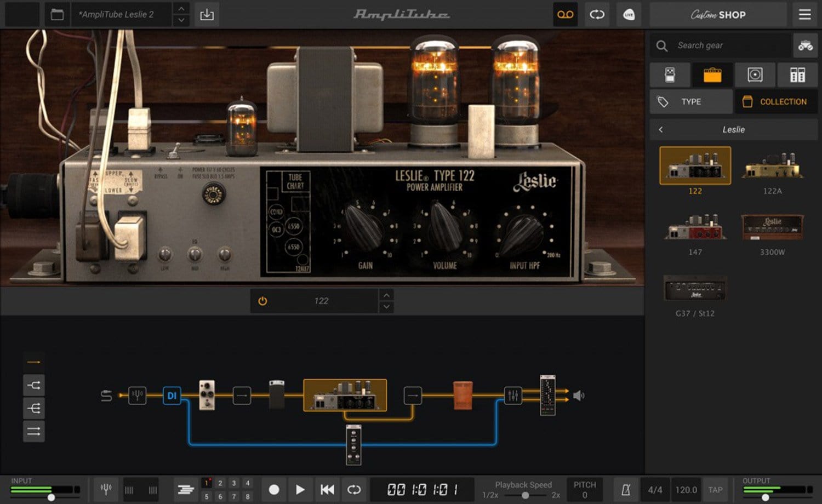822x504 pixels.
Task: Select the white stomp pedal in chain
Action: coord(207,395)
